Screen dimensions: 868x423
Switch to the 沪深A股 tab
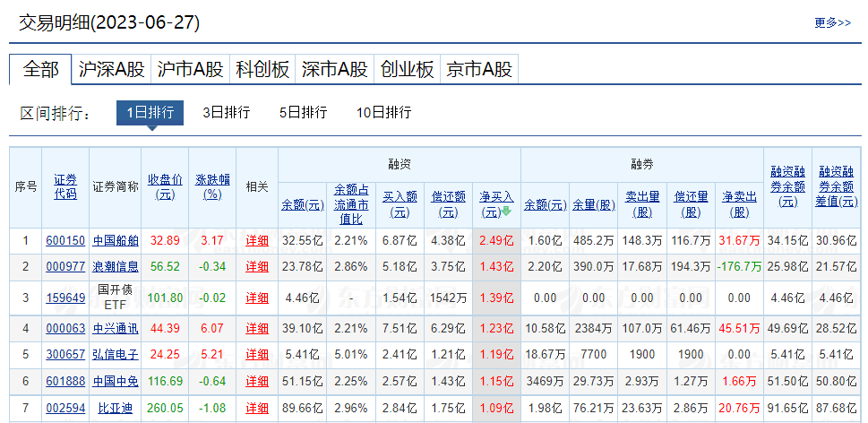[x=111, y=69]
